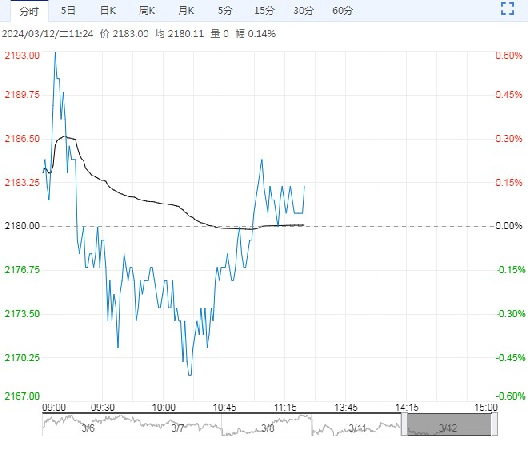Grab the right range slider handle

[x=494, y=425]
